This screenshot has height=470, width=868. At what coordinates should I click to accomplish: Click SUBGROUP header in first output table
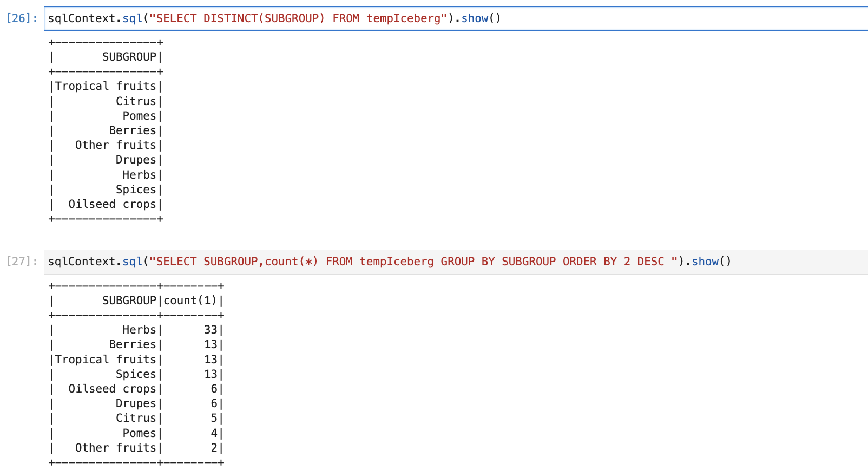coord(129,57)
